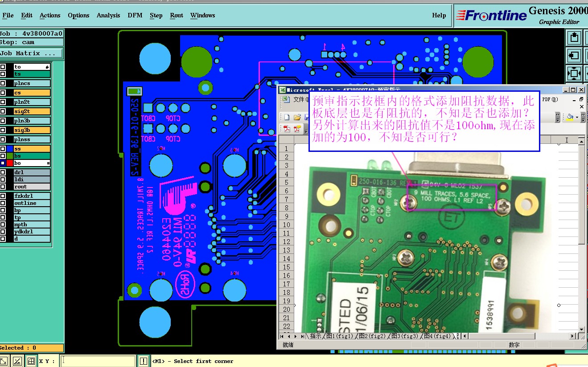
Task: Toggle the 'bo' layer checkbox
Action: click(x=3, y=163)
